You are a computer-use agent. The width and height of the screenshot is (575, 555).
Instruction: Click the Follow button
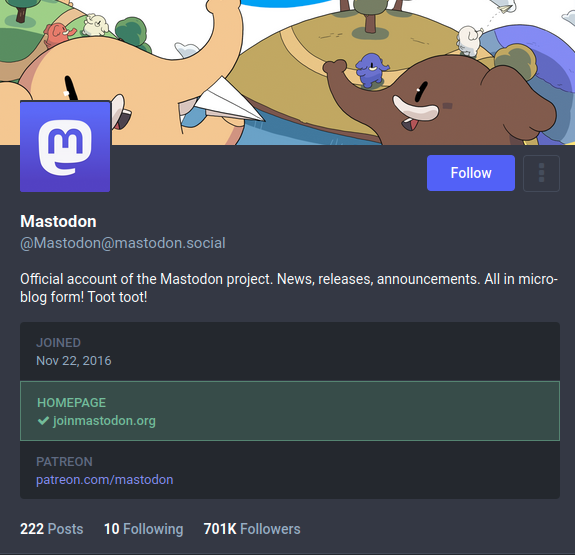coord(470,173)
